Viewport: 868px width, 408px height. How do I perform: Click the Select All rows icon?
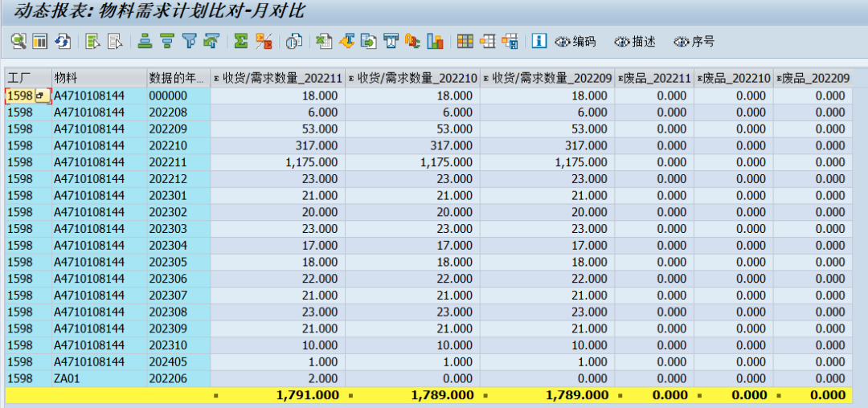(x=92, y=41)
